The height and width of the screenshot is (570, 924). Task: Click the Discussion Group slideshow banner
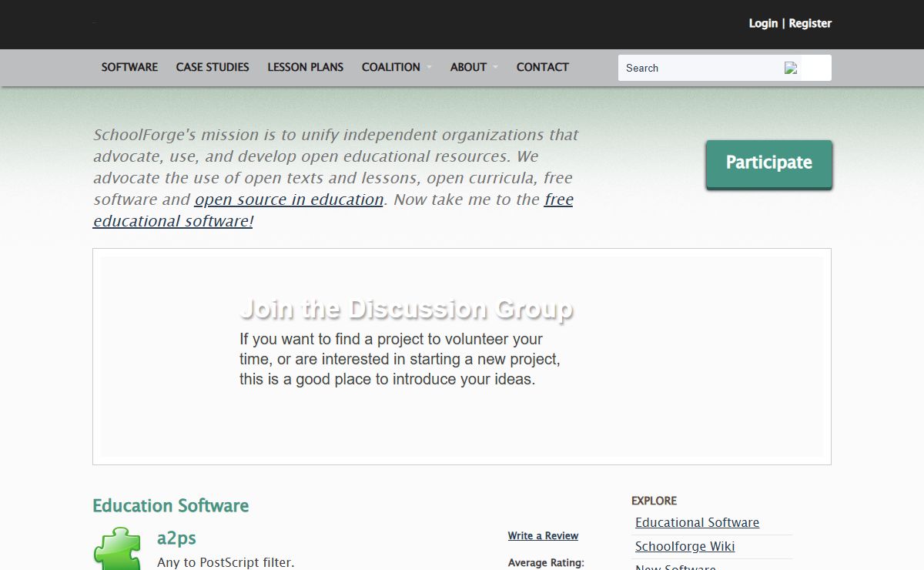click(462, 357)
